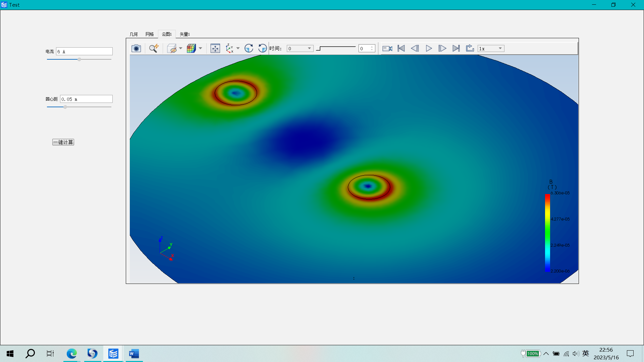Image resolution: width=644 pixels, height=362 pixels.
Task: Click the 圆心距 distance slider handle
Action: 65,107
